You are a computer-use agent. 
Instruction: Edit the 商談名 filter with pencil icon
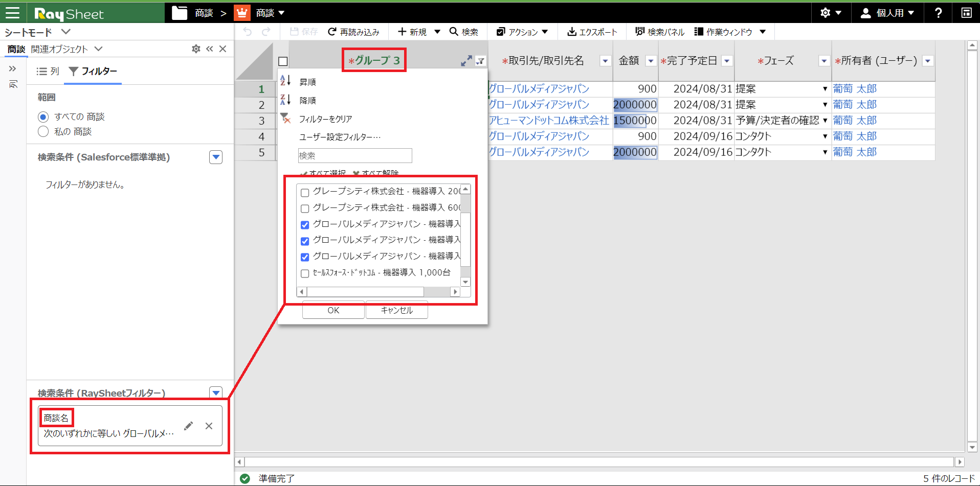click(x=189, y=426)
